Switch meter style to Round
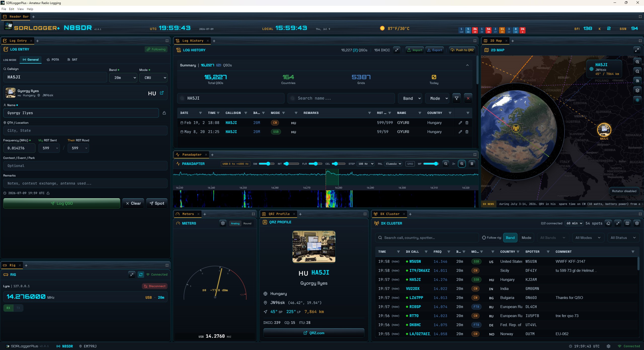Screen dimensions: 644x350 tap(247, 224)
